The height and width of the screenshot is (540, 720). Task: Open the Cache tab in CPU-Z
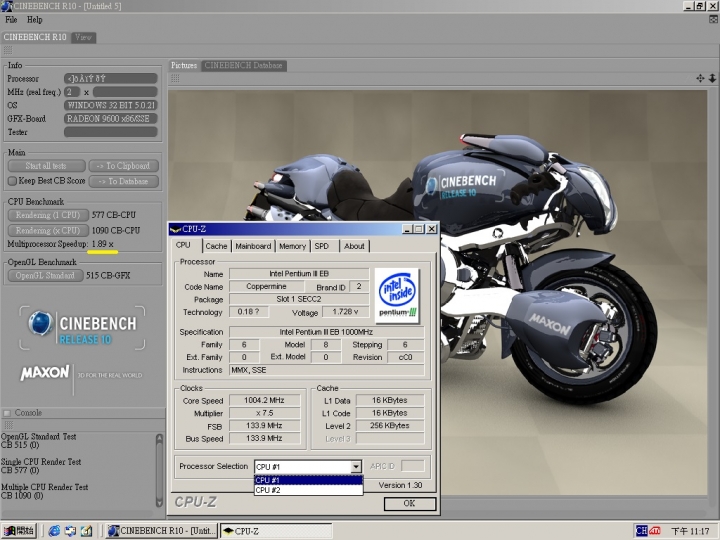coord(216,246)
